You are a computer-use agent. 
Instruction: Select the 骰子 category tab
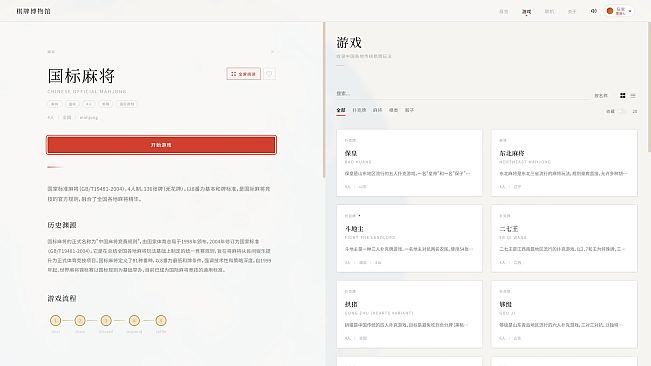(409, 110)
